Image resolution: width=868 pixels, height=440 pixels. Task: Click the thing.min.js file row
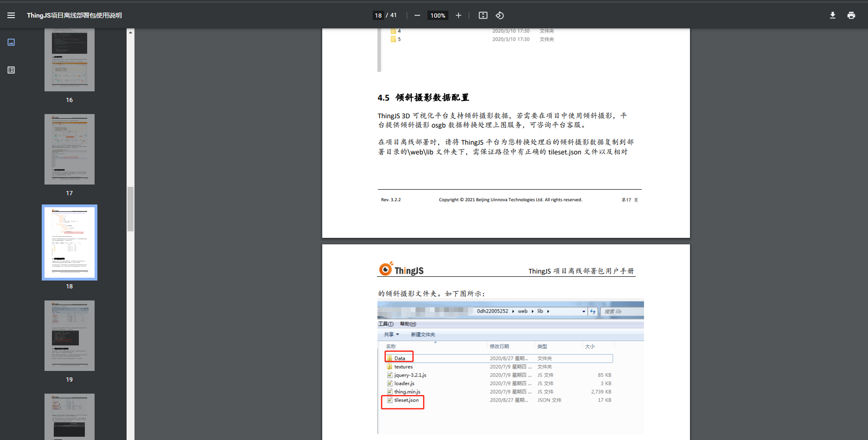(498, 392)
